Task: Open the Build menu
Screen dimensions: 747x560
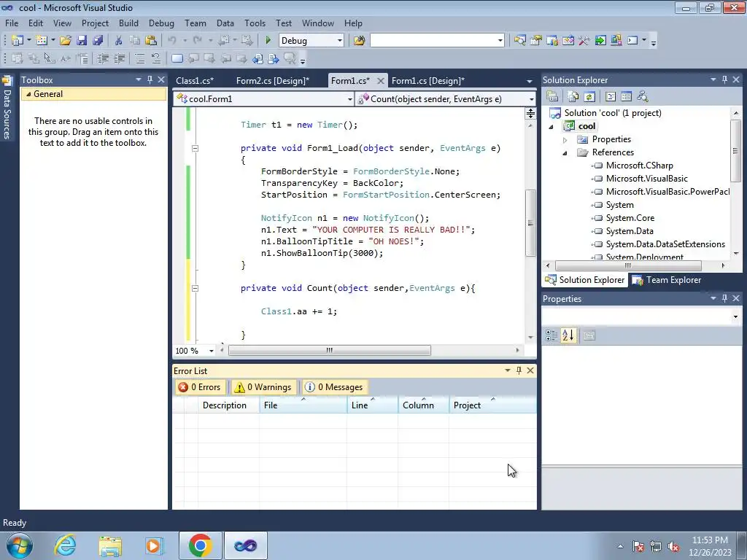Action: click(128, 23)
